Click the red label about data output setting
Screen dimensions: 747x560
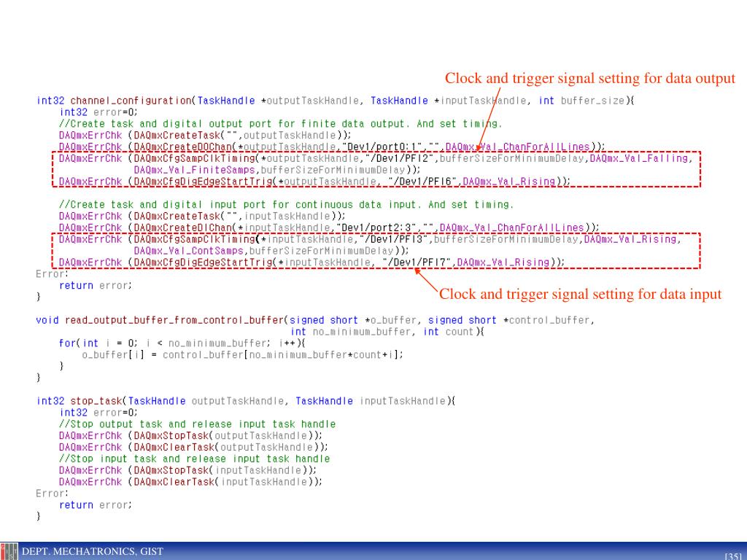[x=590, y=78]
